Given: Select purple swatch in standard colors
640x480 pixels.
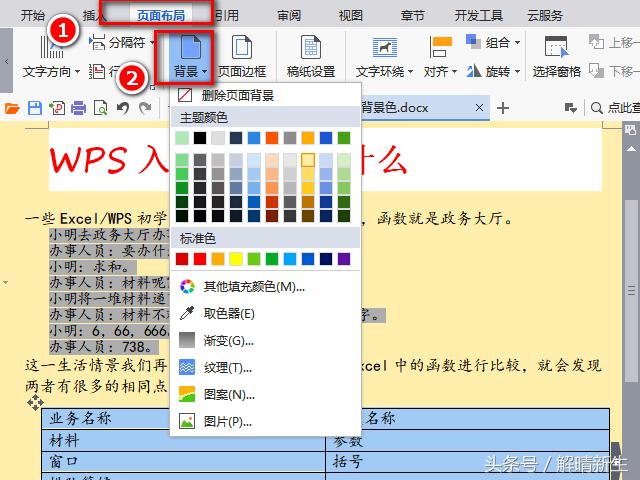Looking at the screenshot, I should (x=344, y=259).
